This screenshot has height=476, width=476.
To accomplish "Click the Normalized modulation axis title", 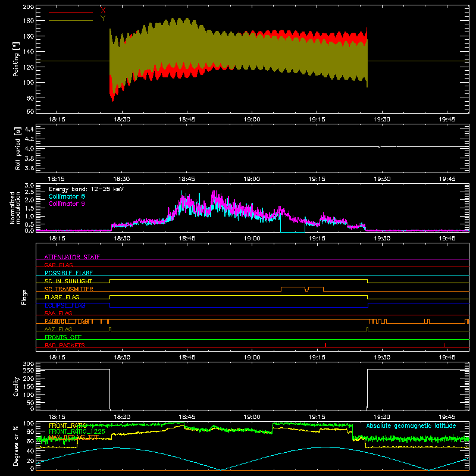I will pos(15,208).
